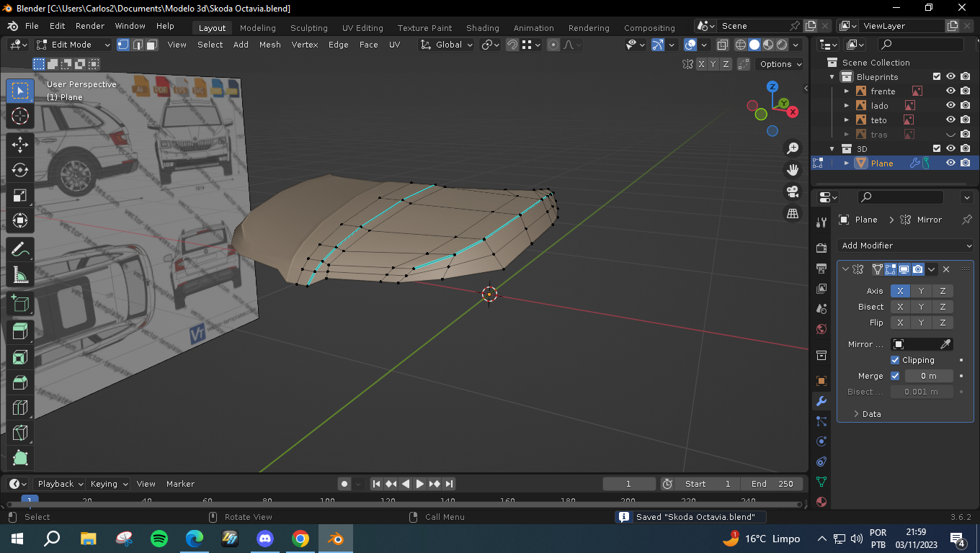Select the Knife tool
Image resolution: width=980 pixels, height=553 pixels.
pos(20,433)
